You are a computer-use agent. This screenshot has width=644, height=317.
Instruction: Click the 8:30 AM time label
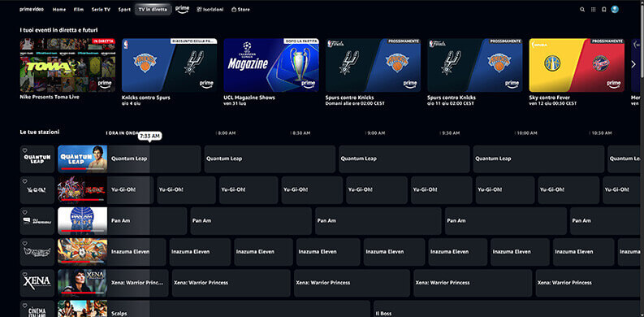(x=301, y=133)
